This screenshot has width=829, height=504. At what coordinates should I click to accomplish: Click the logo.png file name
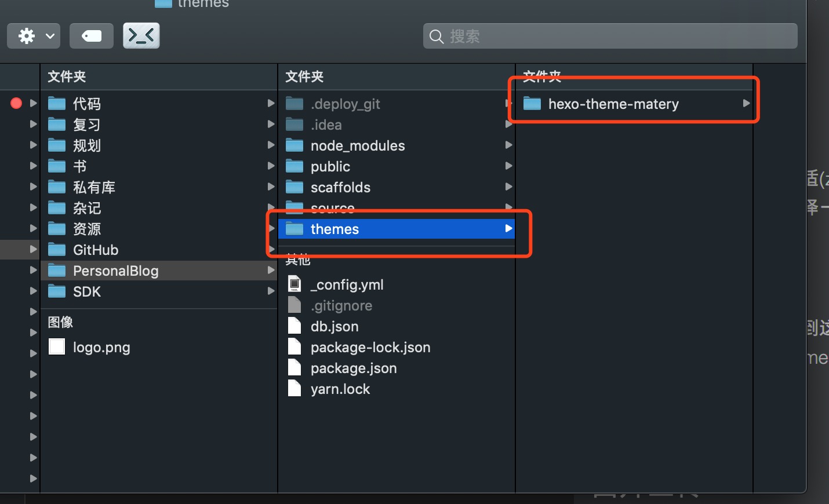pyautogui.click(x=101, y=347)
